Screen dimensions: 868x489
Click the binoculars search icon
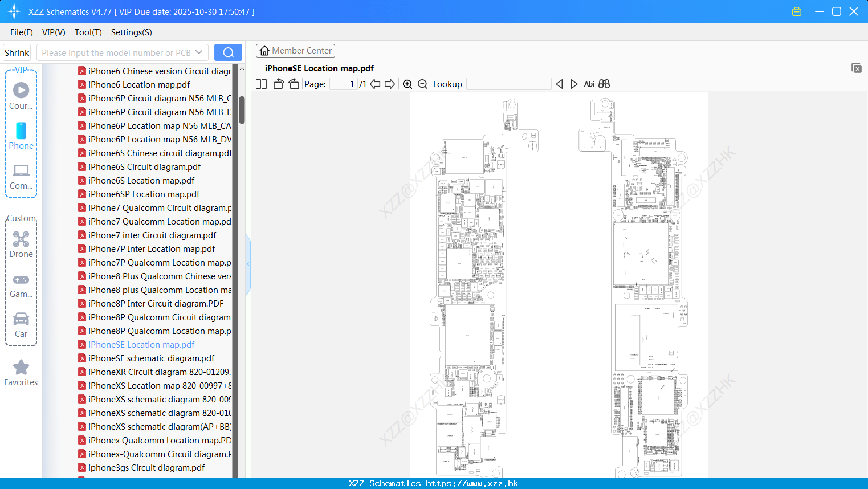(x=604, y=84)
